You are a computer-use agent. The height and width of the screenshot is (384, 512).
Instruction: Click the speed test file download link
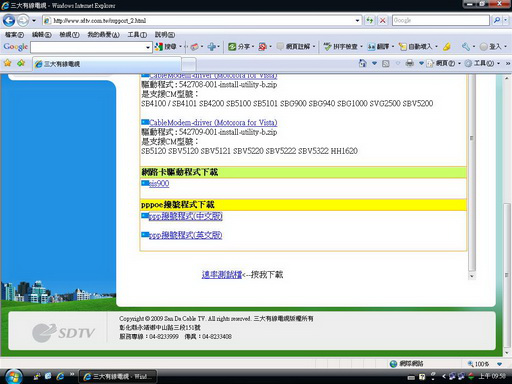[x=222, y=275]
